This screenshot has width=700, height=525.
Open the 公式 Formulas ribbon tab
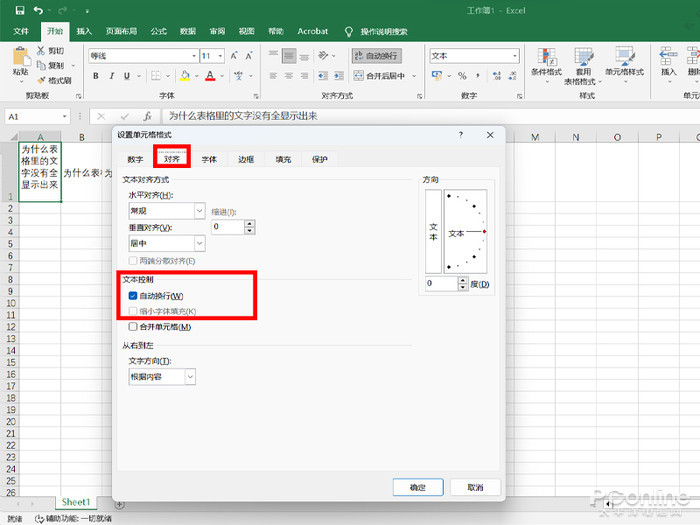coord(158,31)
